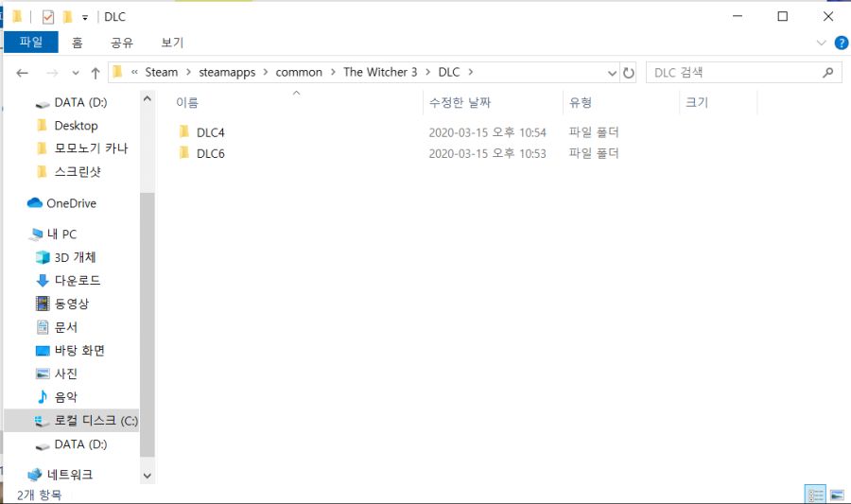Screen dimensions: 851x504
Task: Click the 음악 note icon
Action: pos(43,397)
